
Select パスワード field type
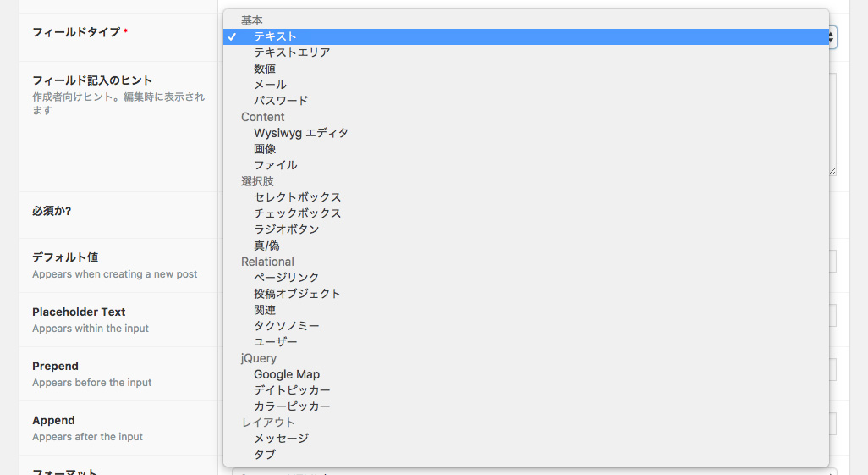click(526, 101)
